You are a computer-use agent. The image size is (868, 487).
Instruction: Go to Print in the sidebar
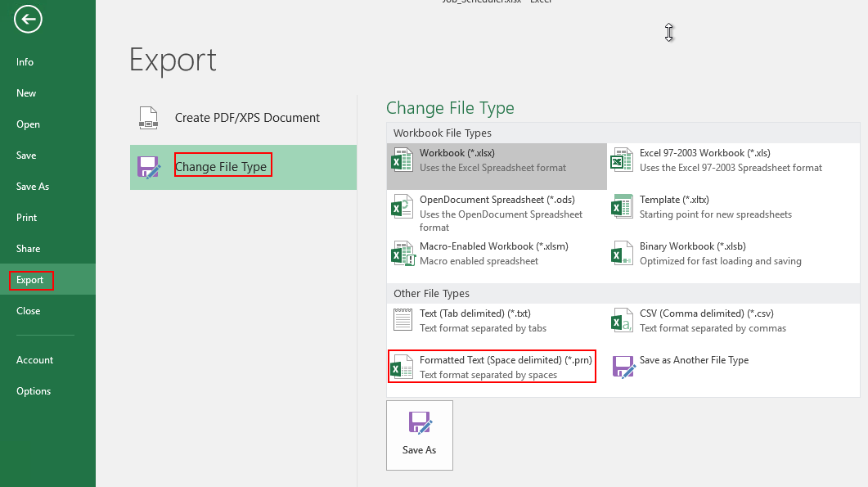[27, 218]
